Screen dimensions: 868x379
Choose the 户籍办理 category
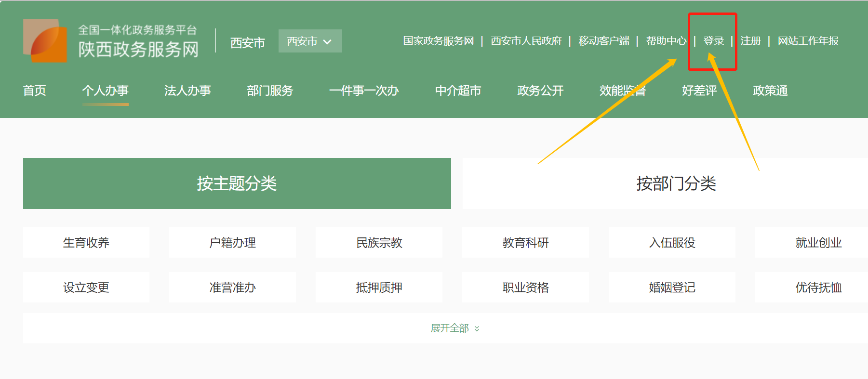232,243
